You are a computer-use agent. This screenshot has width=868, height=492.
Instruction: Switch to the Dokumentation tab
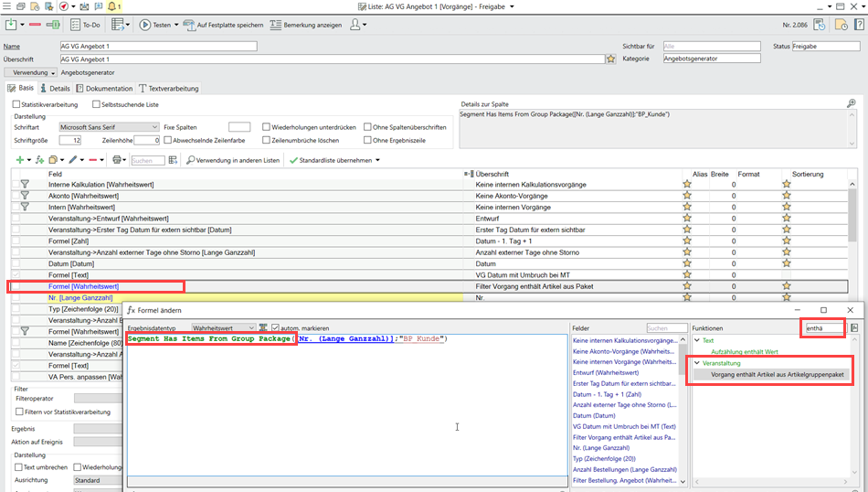[103, 89]
